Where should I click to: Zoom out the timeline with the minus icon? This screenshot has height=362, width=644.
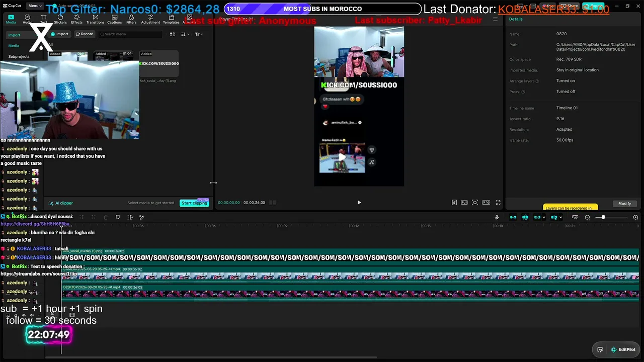point(587,217)
